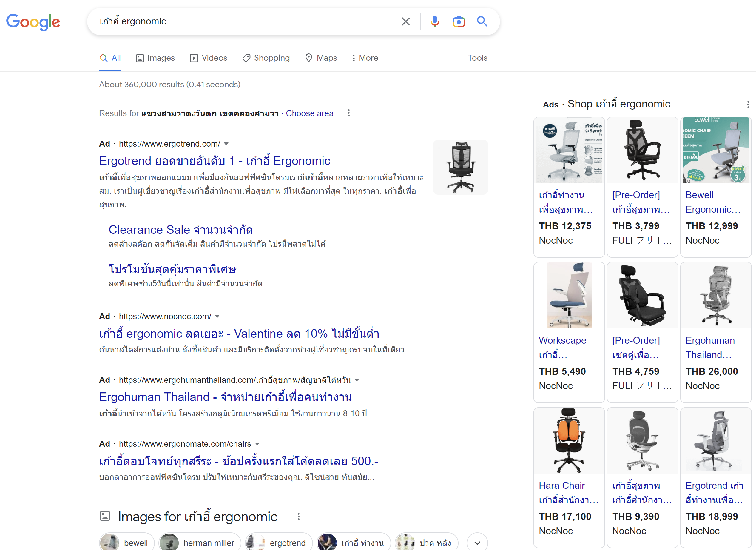
Task: Expand dropdown arrow next to nocnoc.com URL
Action: [217, 317]
